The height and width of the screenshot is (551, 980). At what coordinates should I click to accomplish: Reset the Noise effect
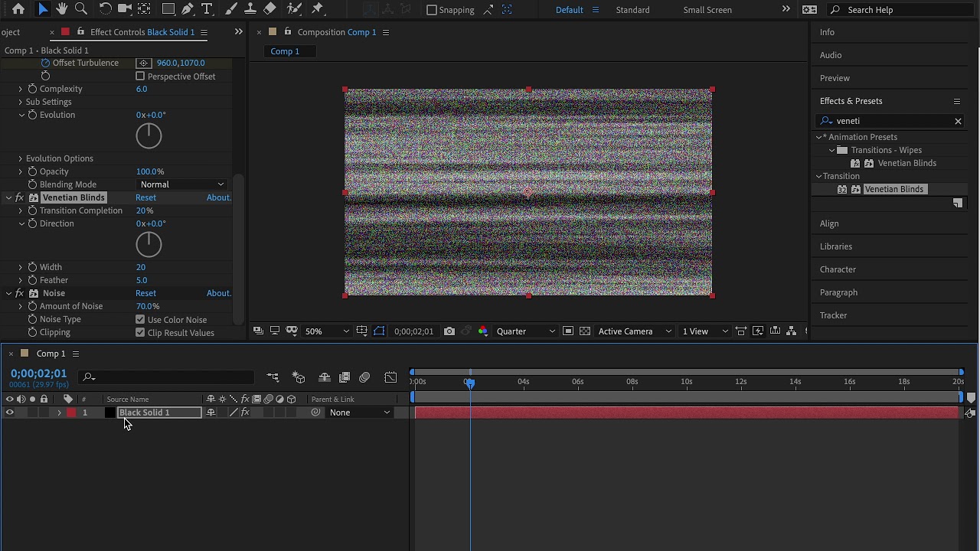click(145, 293)
